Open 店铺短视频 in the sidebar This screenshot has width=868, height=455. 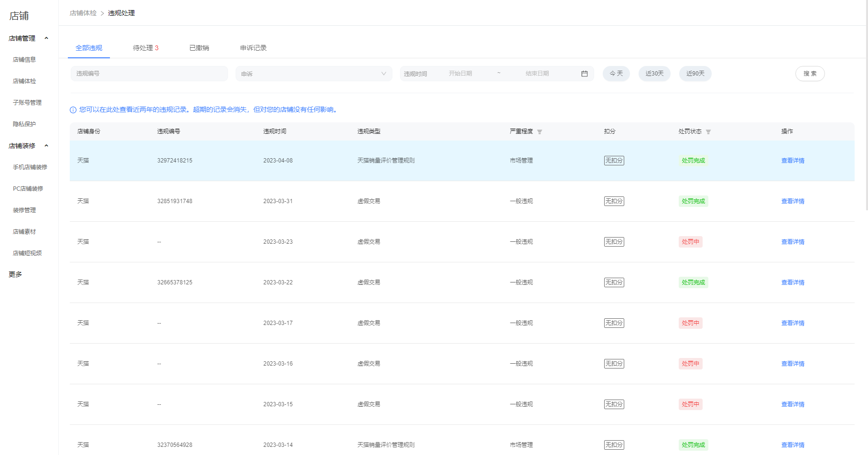pos(27,253)
